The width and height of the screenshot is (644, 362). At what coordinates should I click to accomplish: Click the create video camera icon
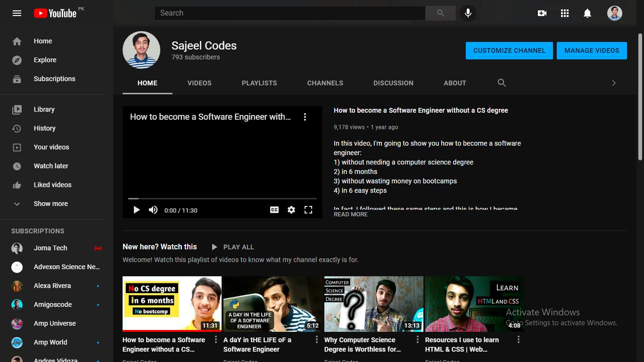(542, 13)
